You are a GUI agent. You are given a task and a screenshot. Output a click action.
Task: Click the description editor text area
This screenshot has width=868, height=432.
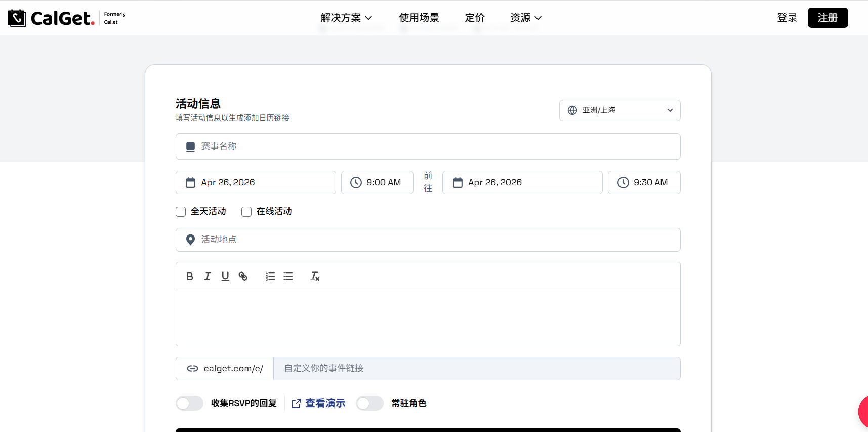[428, 318]
